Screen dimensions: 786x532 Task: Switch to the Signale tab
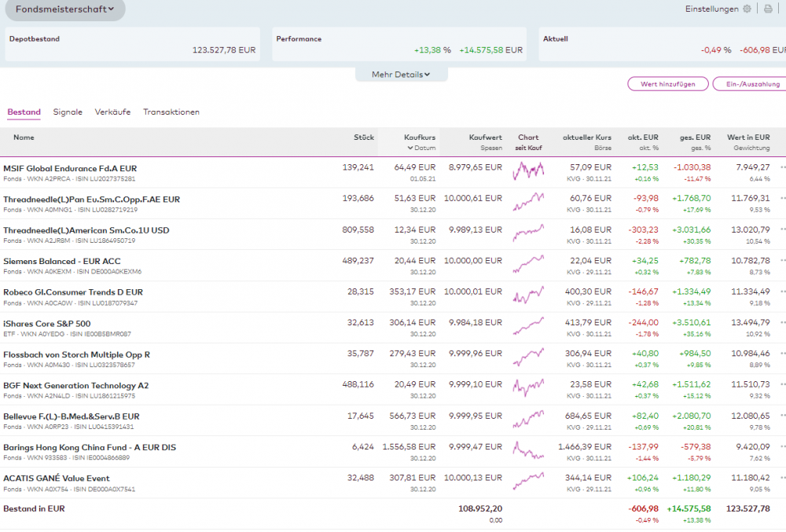[68, 112]
